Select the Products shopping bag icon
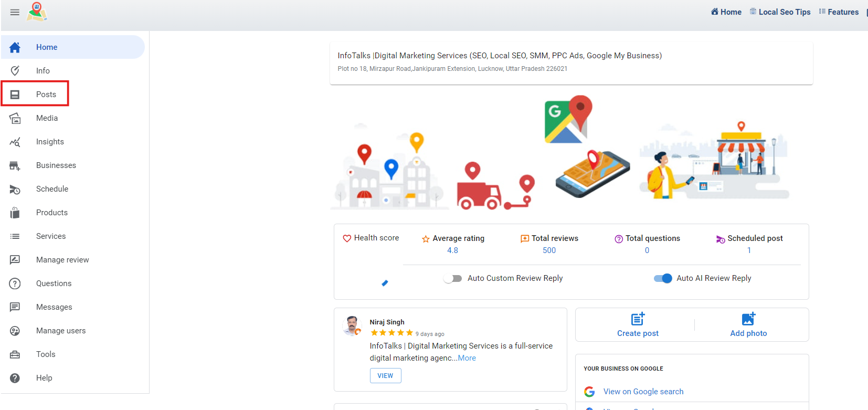 coord(15,213)
